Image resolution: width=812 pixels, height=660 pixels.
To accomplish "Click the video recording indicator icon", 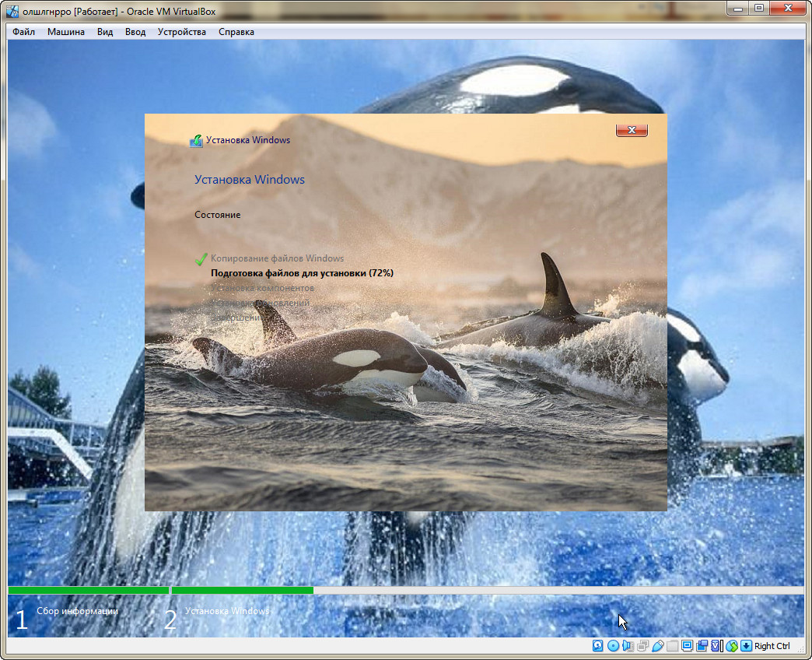I will [702, 646].
